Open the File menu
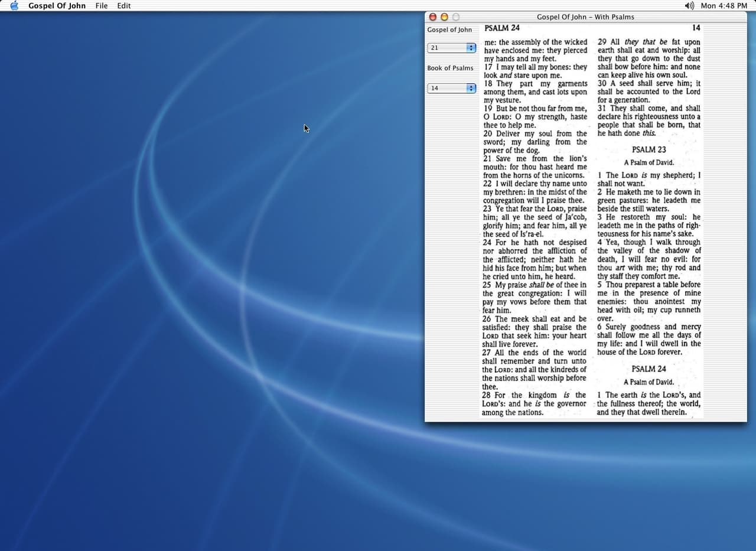Viewport: 756px width, 551px height. pos(102,5)
